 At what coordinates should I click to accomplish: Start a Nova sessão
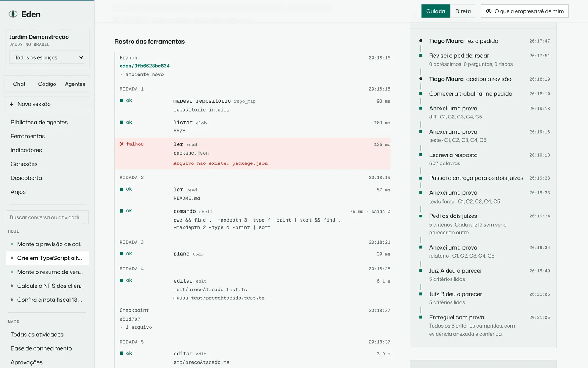[x=47, y=104]
